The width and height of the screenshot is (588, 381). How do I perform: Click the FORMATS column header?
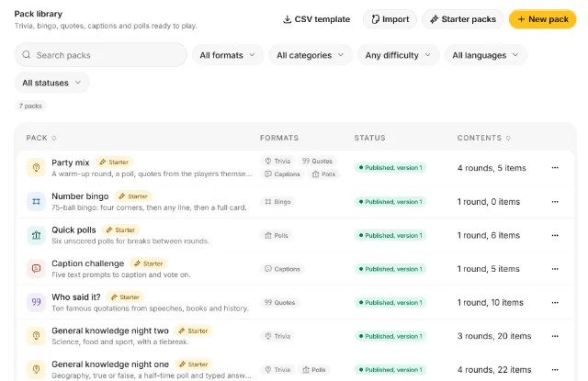279,138
